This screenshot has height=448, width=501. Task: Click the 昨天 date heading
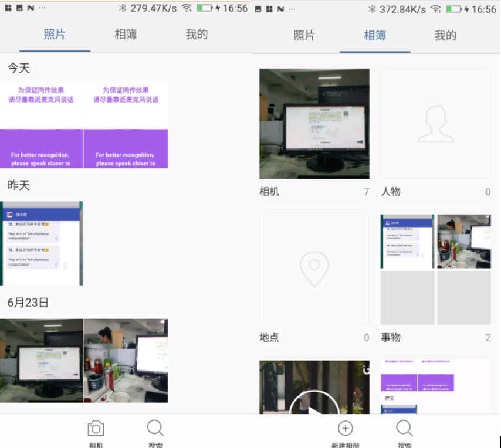(x=19, y=185)
